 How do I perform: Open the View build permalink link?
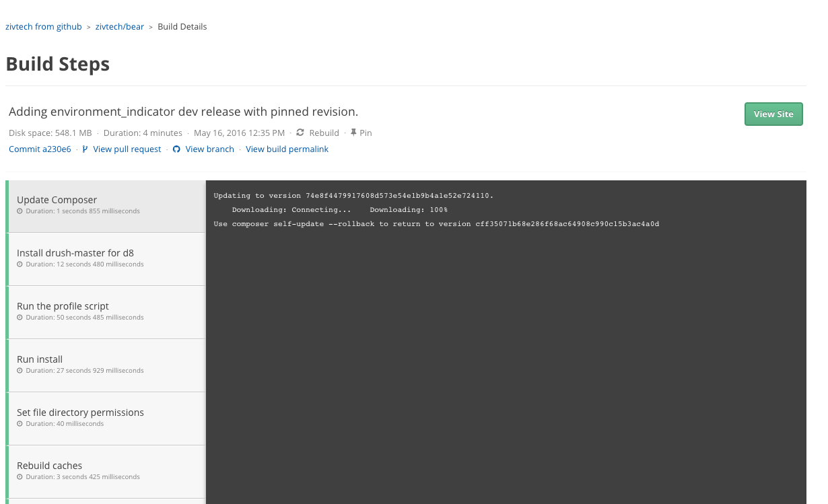pyautogui.click(x=287, y=149)
